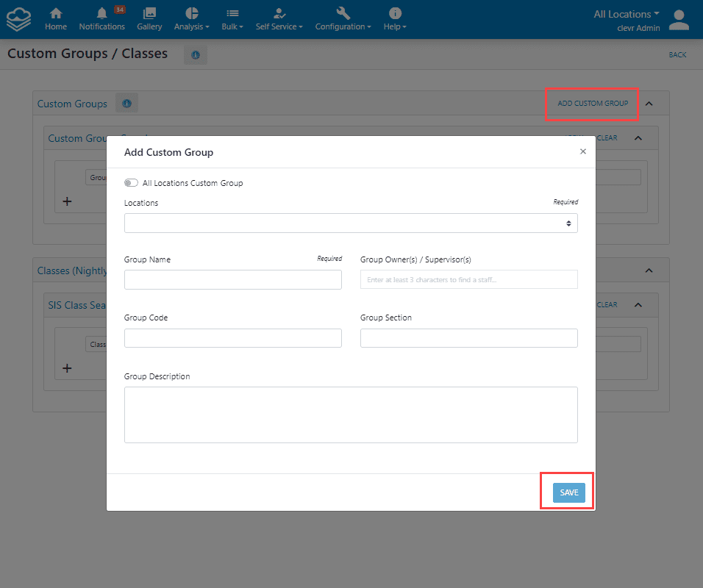Click into Group Description text area

click(351, 415)
